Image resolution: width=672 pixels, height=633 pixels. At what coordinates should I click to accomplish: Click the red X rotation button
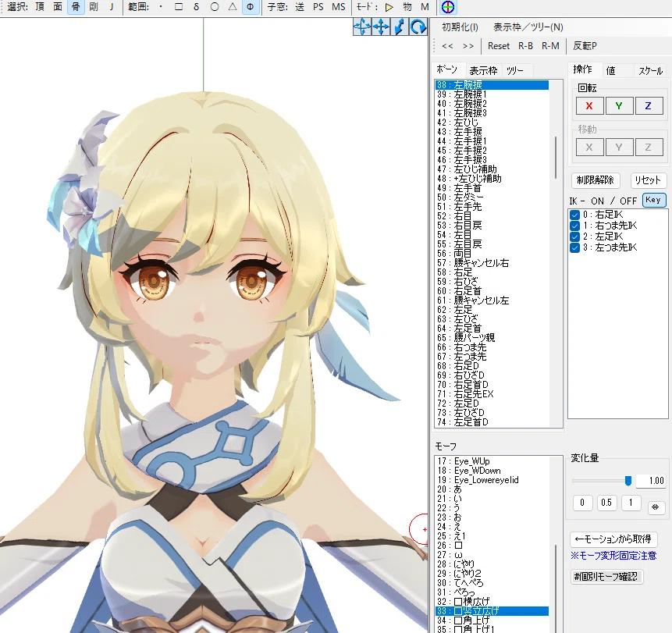tap(589, 106)
